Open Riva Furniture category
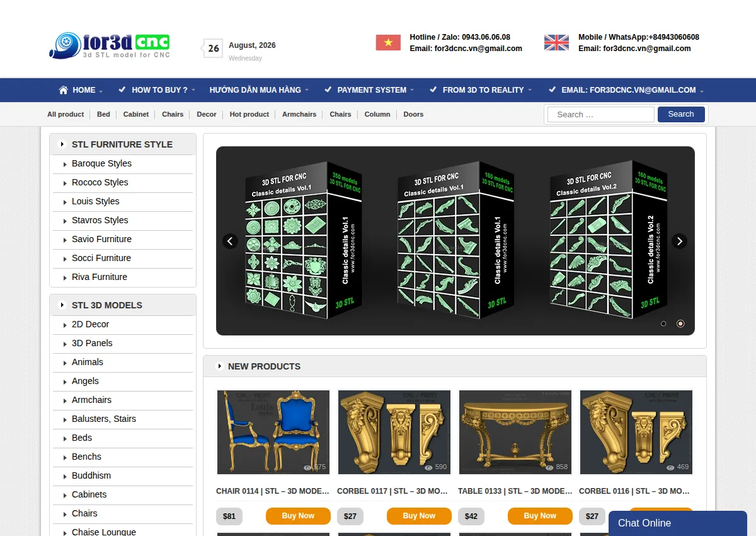 (x=100, y=277)
